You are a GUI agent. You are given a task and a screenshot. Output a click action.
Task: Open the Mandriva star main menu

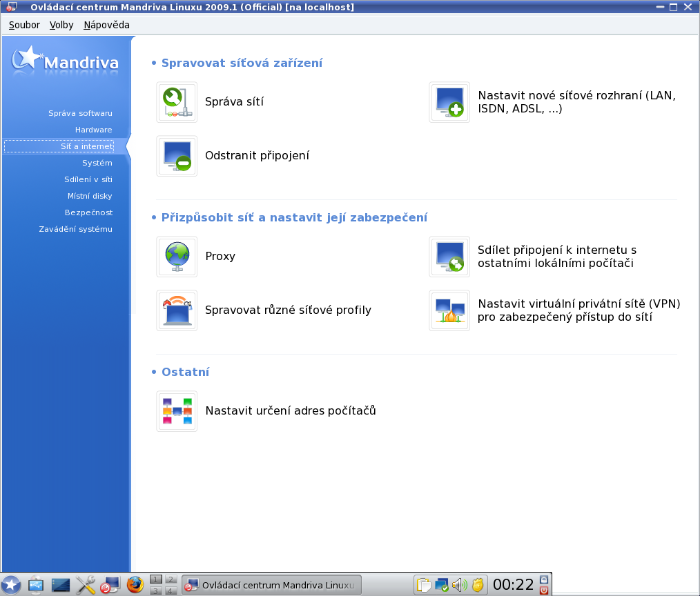click(11, 585)
